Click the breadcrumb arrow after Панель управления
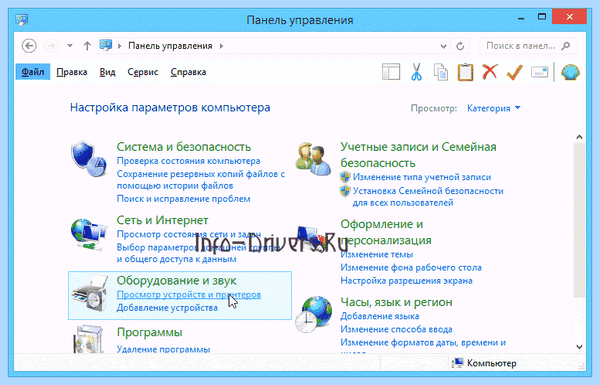Image resolution: width=600 pixels, height=385 pixels. click(x=221, y=46)
